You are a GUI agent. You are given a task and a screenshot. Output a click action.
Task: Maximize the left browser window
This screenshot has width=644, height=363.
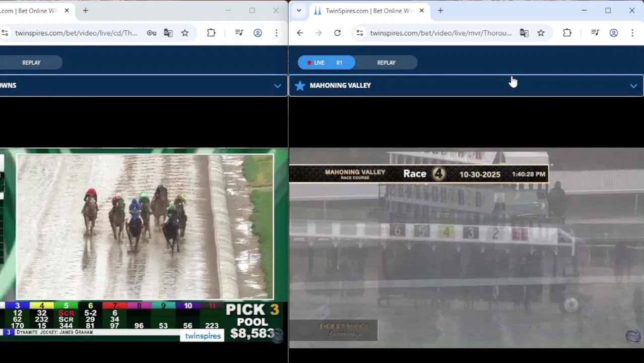pyautogui.click(x=252, y=10)
